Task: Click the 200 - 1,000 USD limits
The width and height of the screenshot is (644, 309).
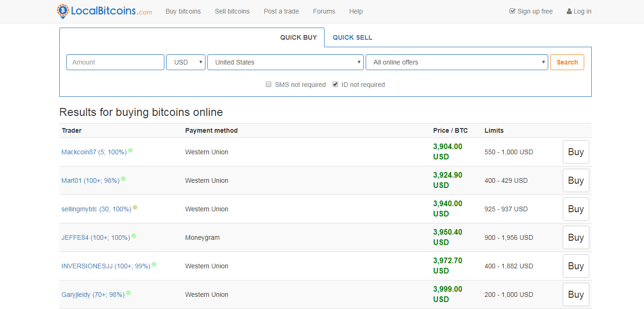Action: 509,295
